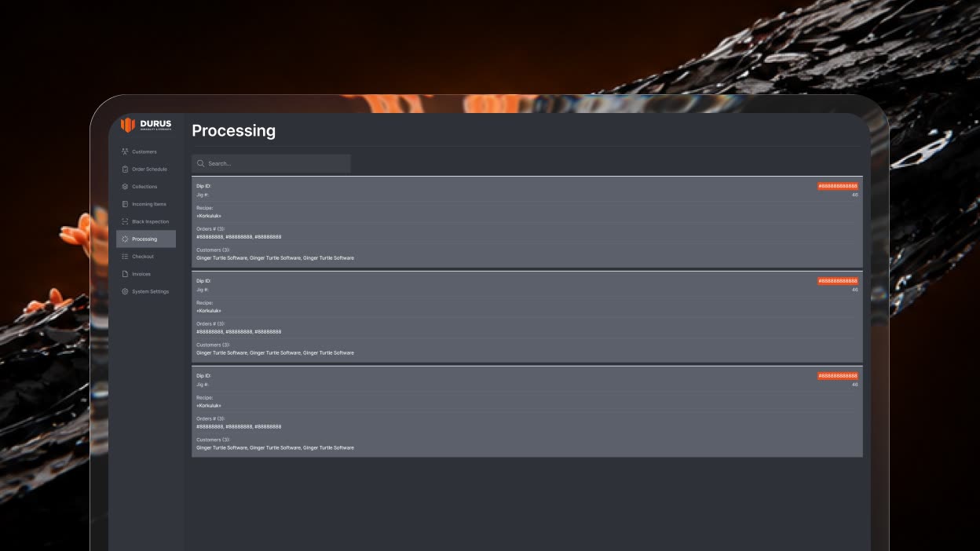Viewport: 980px width, 551px height.
Task: Select the «Korkuluk» recipe text in the top card
Action: pos(209,216)
